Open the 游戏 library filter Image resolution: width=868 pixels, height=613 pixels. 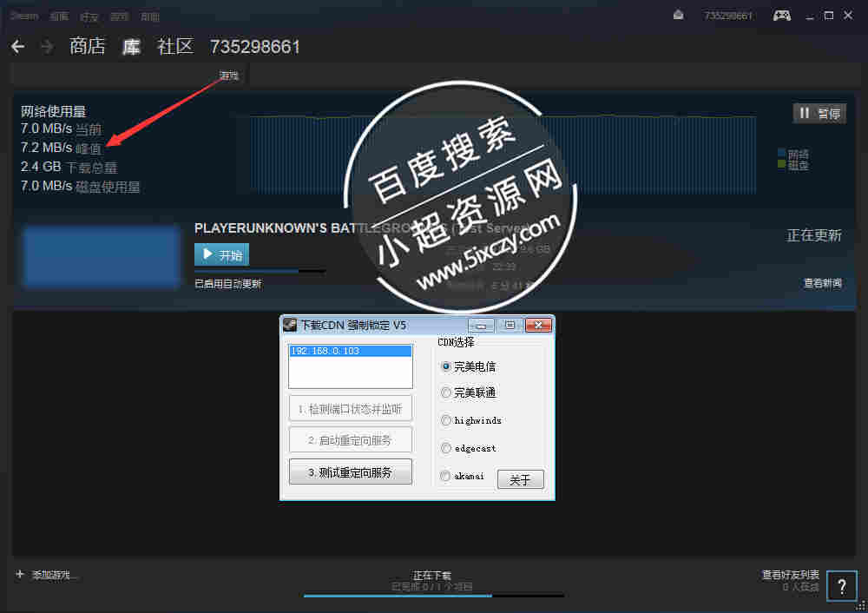coord(228,75)
